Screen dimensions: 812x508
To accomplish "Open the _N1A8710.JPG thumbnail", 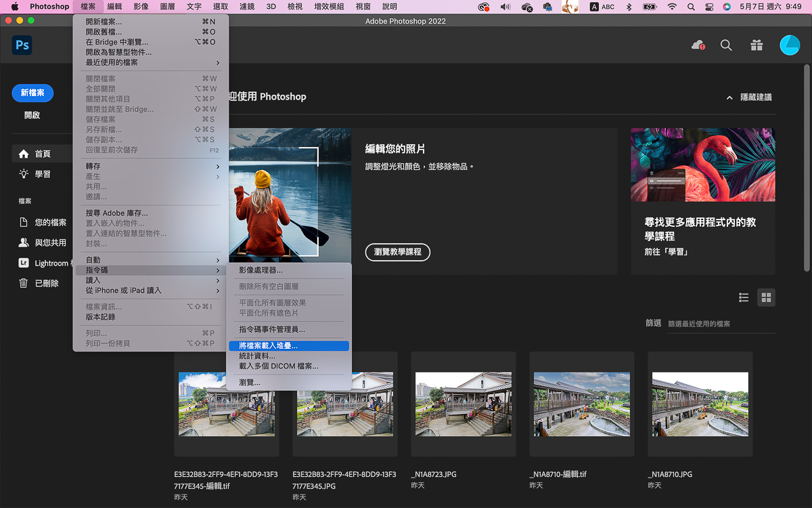I will [700, 404].
